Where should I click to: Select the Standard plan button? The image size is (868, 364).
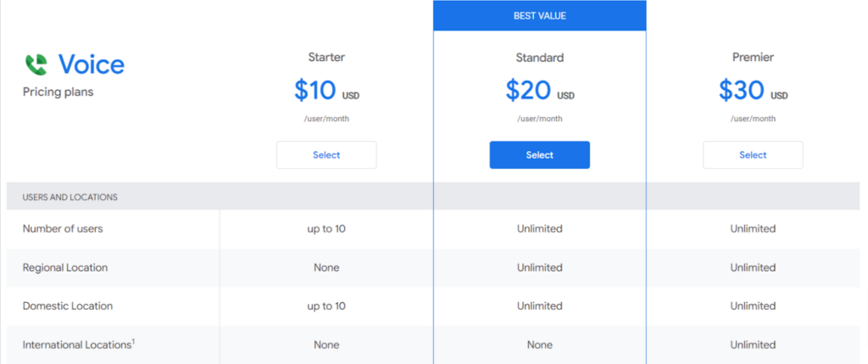click(539, 155)
